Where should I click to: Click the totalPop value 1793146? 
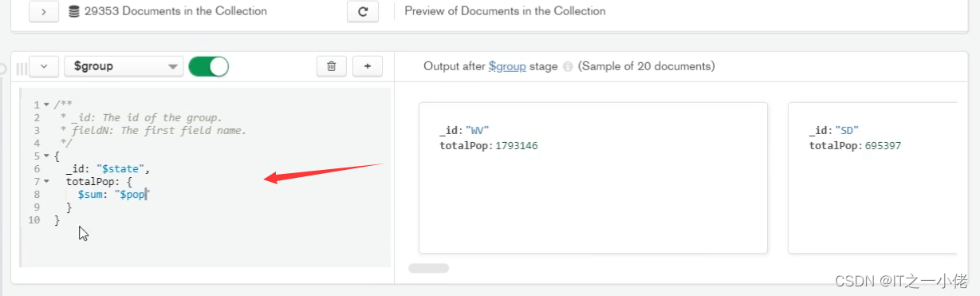tap(517, 146)
